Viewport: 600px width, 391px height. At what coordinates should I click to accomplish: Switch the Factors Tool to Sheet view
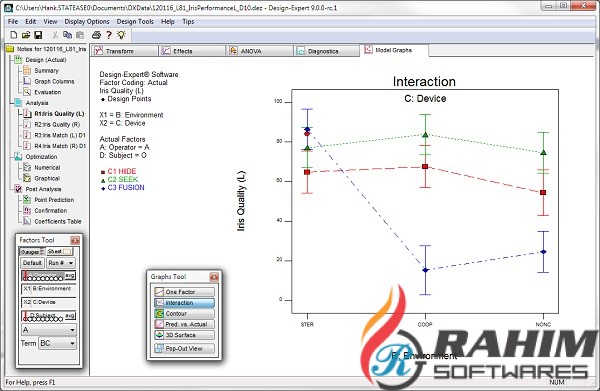(59, 251)
